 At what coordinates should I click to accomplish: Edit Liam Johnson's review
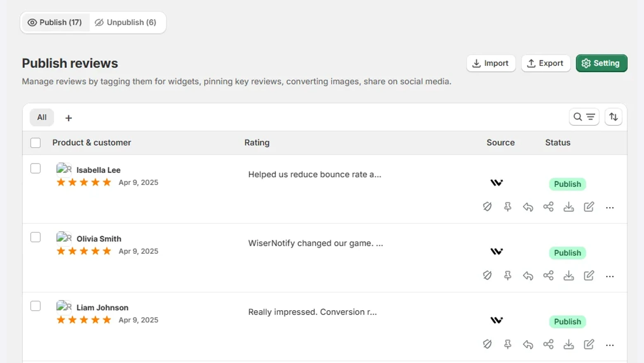tap(589, 344)
